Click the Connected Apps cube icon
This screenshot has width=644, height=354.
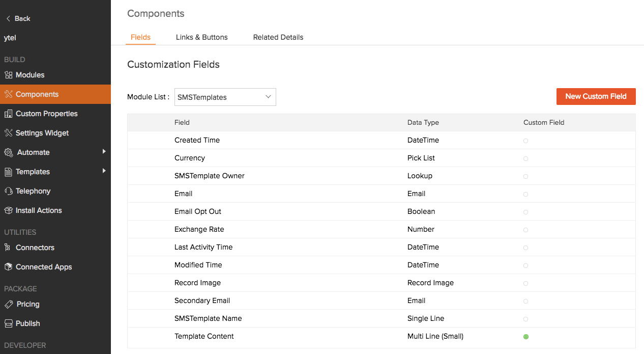coord(8,267)
